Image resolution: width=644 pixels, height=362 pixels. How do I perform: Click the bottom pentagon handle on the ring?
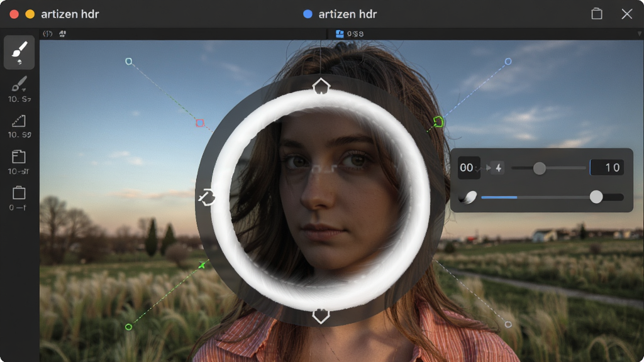coord(321,316)
